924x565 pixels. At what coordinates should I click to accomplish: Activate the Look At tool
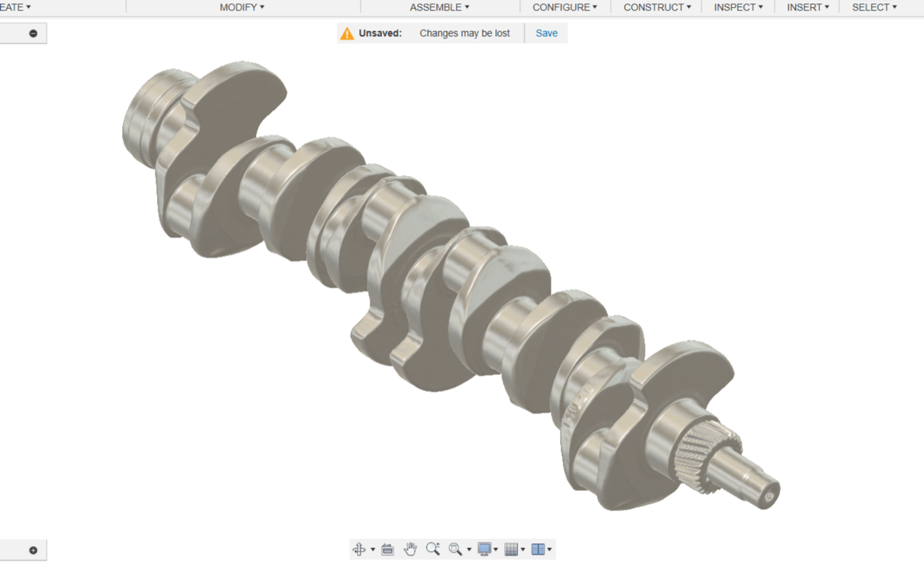tap(388, 550)
